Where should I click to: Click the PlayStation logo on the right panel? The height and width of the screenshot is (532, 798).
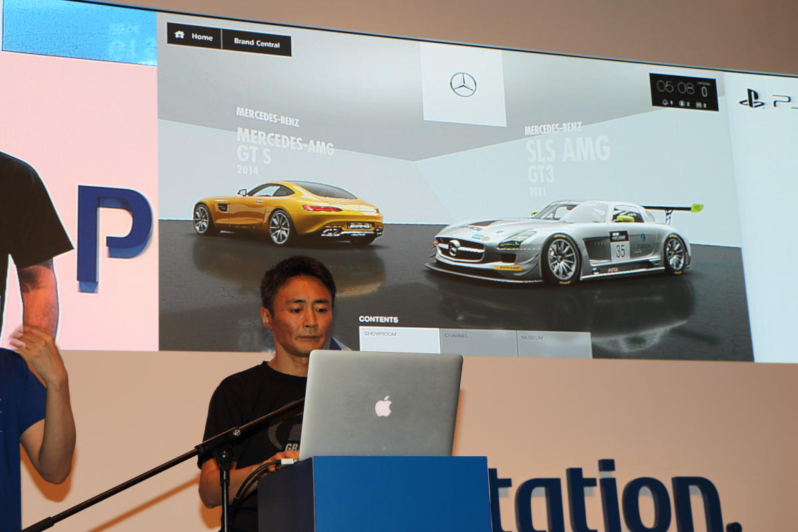751,98
